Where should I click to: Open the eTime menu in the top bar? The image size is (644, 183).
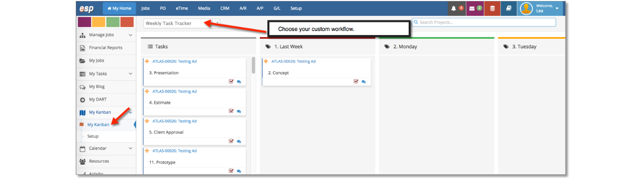(181, 9)
